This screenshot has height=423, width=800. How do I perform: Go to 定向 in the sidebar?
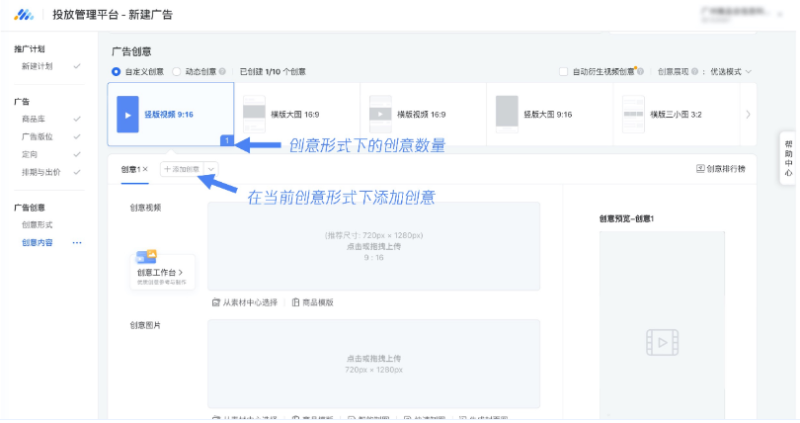click(x=30, y=154)
